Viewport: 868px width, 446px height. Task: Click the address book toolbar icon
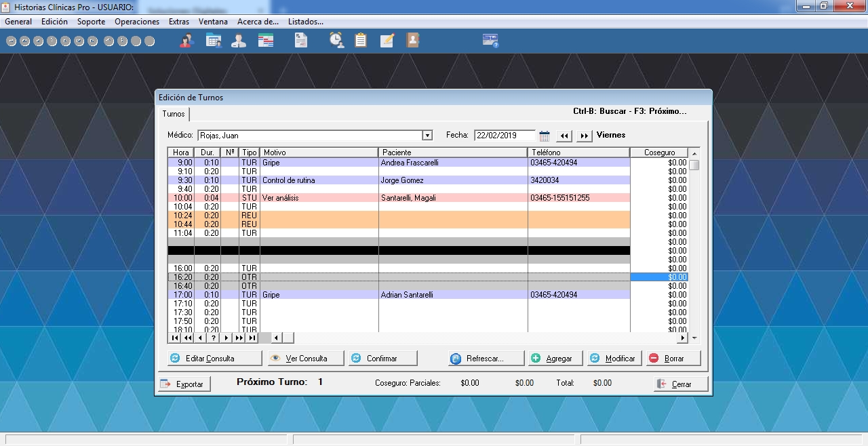point(412,41)
